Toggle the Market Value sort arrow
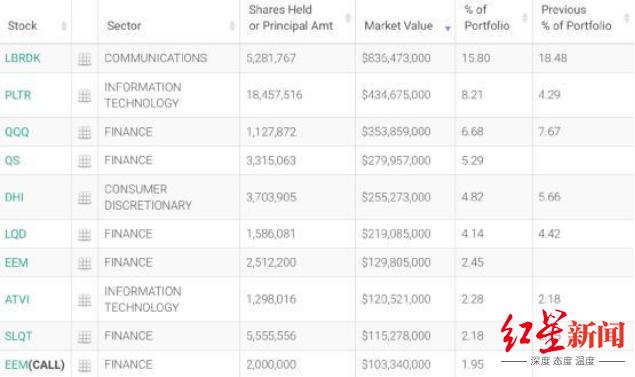 447,28
